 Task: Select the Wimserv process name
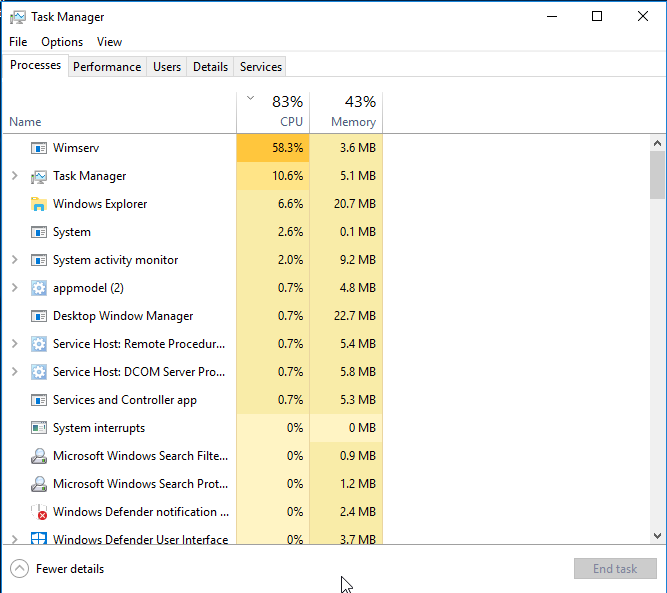tap(76, 148)
